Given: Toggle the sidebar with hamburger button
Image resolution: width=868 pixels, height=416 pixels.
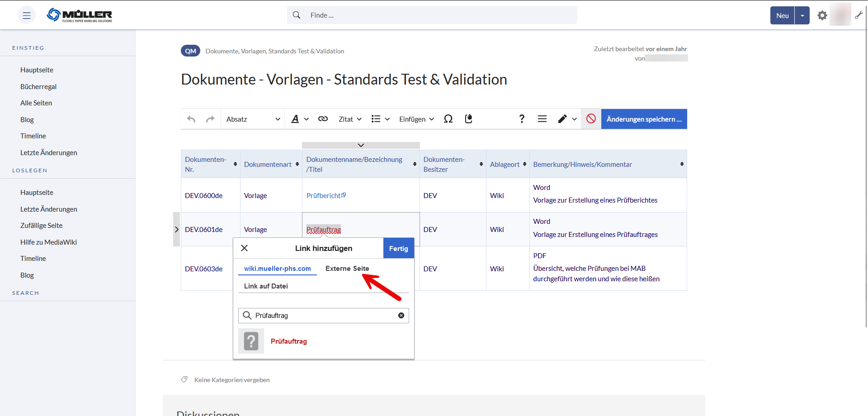Looking at the screenshot, I should tap(27, 15).
